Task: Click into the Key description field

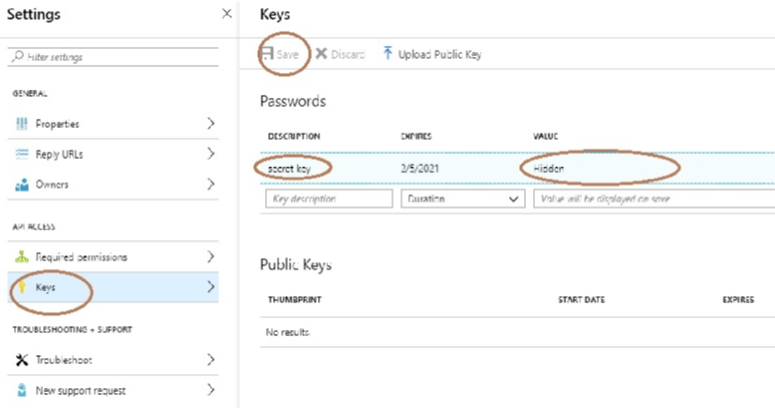Action: 329,199
